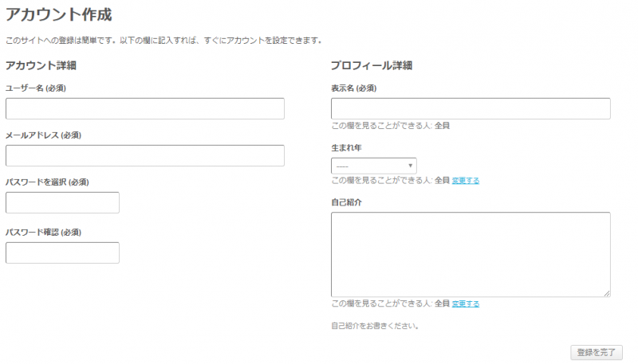Open the 生まれ年 dropdown

tap(374, 166)
